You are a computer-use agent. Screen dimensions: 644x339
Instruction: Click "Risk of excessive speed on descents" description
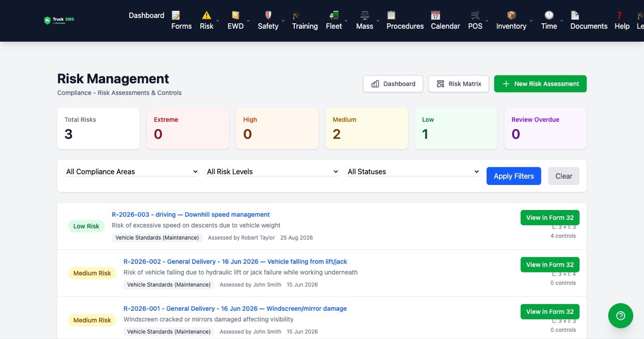click(x=196, y=226)
